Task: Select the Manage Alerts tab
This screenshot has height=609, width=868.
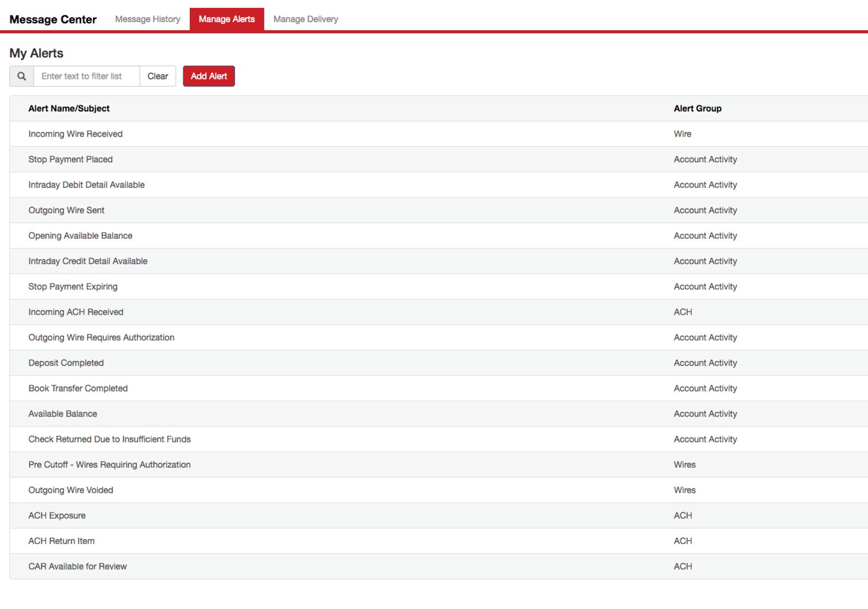Action: pyautogui.click(x=227, y=18)
